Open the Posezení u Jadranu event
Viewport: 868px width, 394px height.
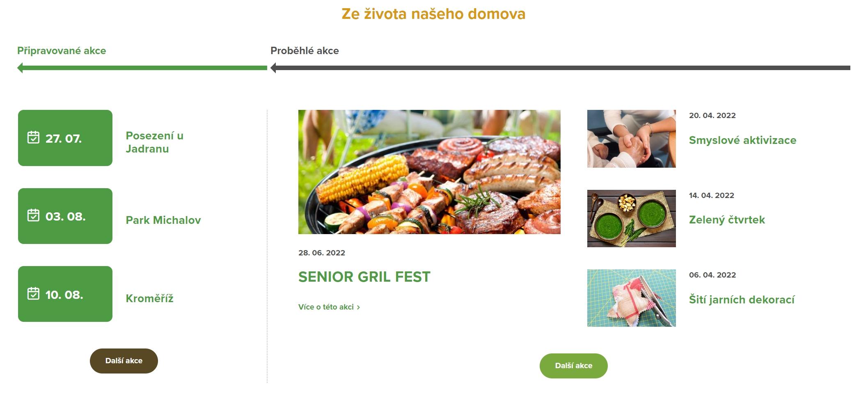(154, 142)
